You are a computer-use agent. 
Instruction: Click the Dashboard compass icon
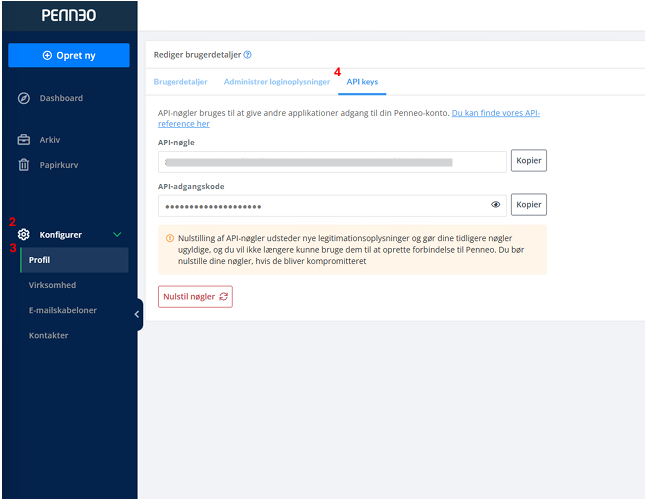[x=24, y=98]
